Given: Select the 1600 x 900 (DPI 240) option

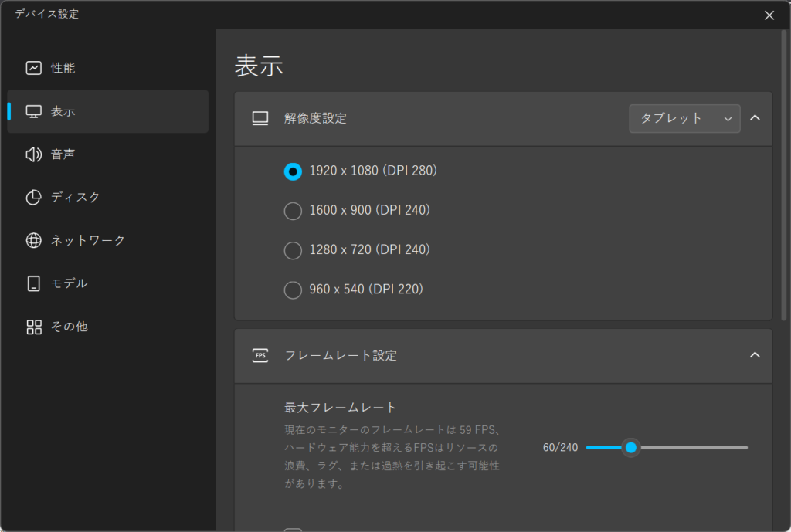Looking at the screenshot, I should point(293,211).
